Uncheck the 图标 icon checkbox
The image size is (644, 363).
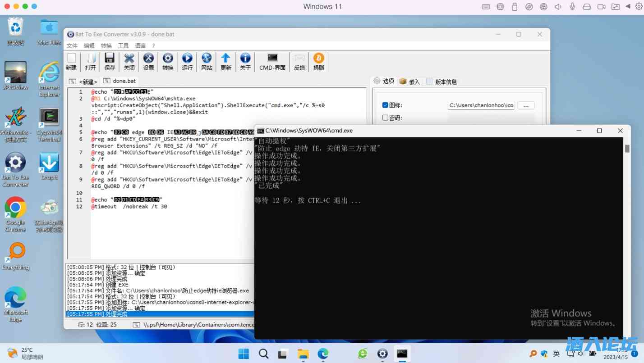(385, 105)
